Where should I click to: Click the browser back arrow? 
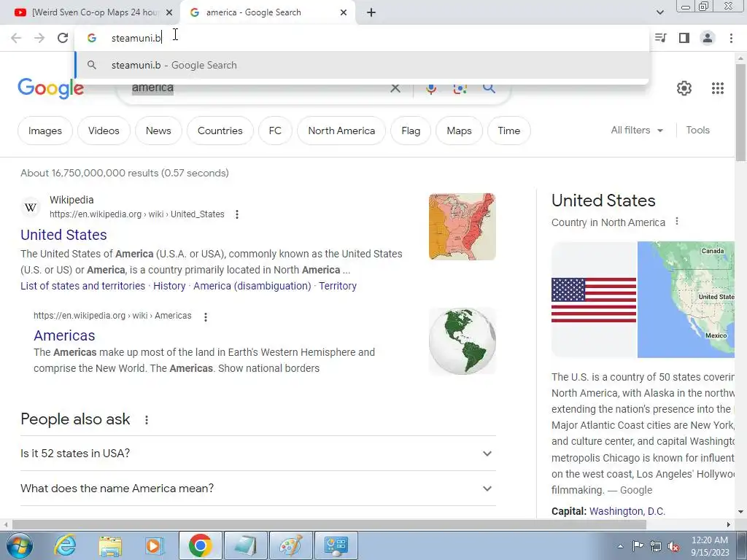[16, 38]
